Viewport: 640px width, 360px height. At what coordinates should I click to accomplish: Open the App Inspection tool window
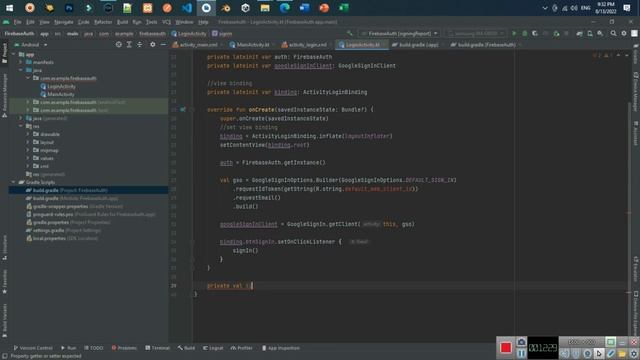(x=280, y=348)
